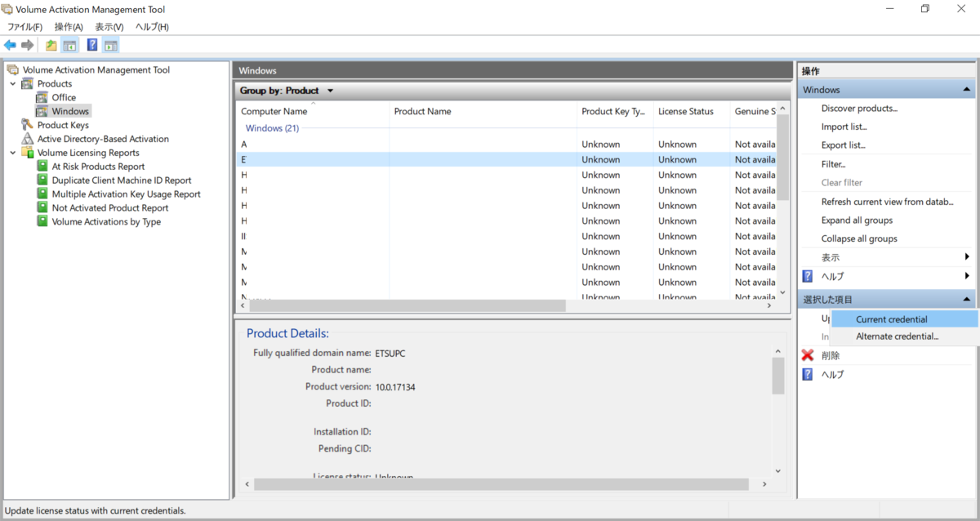980x521 pixels.
Task: Click the ETSUPC domain name value
Action: (390, 354)
